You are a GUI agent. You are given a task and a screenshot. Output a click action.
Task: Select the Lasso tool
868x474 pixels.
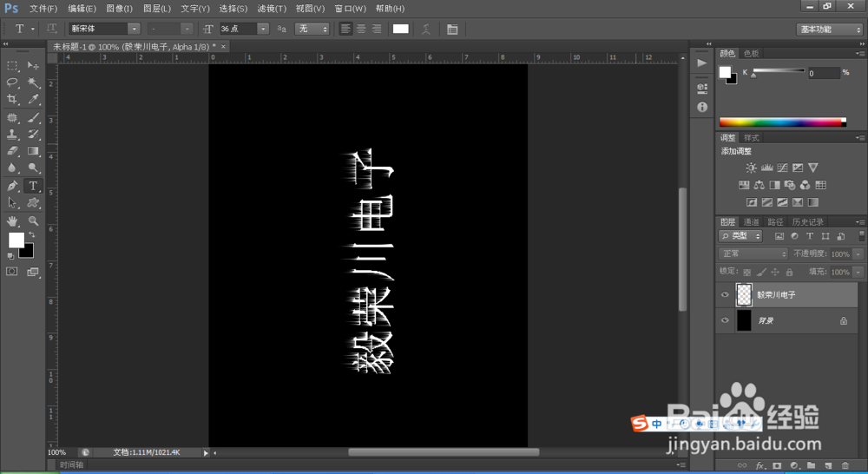coord(12,82)
